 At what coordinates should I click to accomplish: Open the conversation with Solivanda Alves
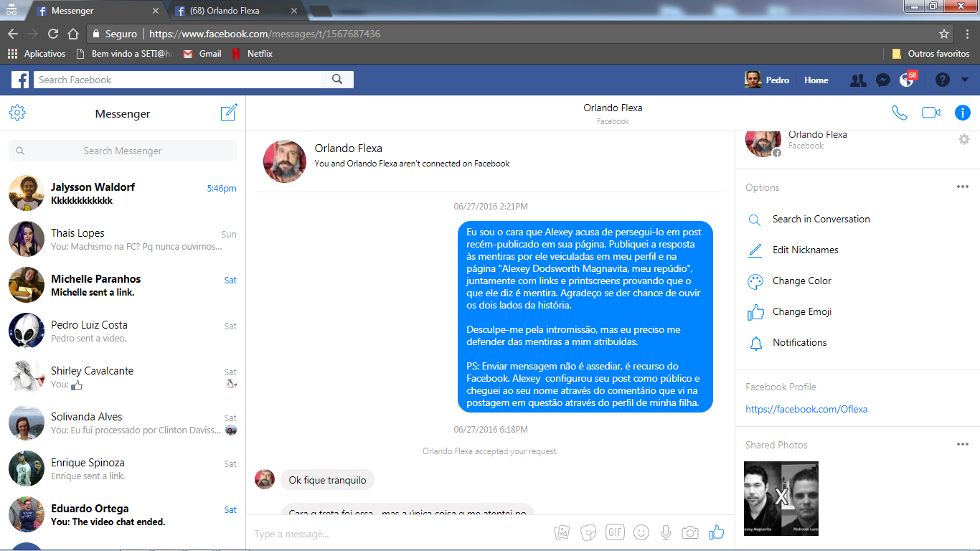coord(123,423)
